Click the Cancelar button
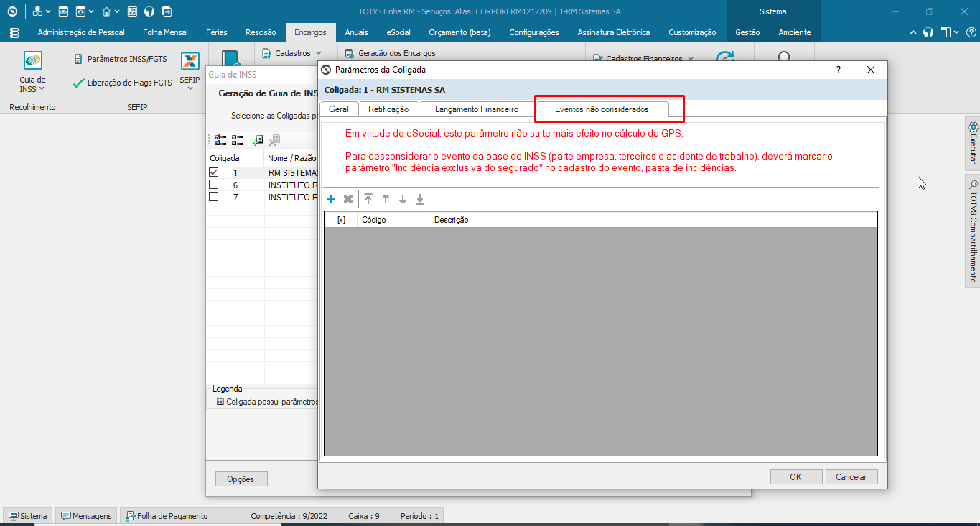Image resolution: width=980 pixels, height=526 pixels. coord(851,476)
